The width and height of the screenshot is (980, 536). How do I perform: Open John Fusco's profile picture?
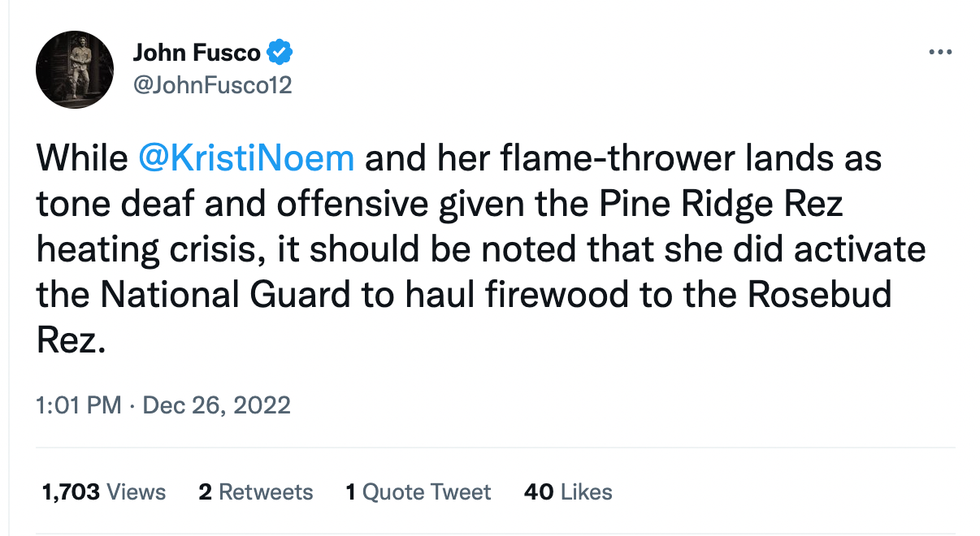point(75,69)
